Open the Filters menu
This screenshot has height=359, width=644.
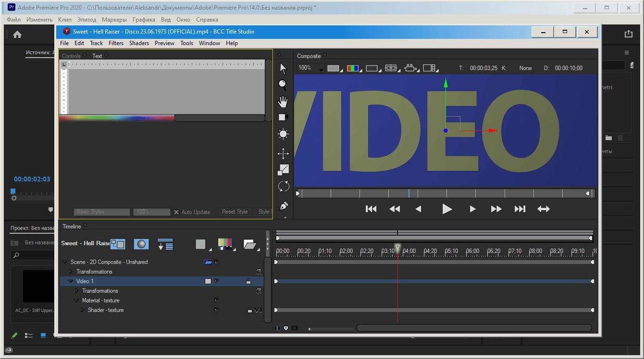[x=116, y=43]
